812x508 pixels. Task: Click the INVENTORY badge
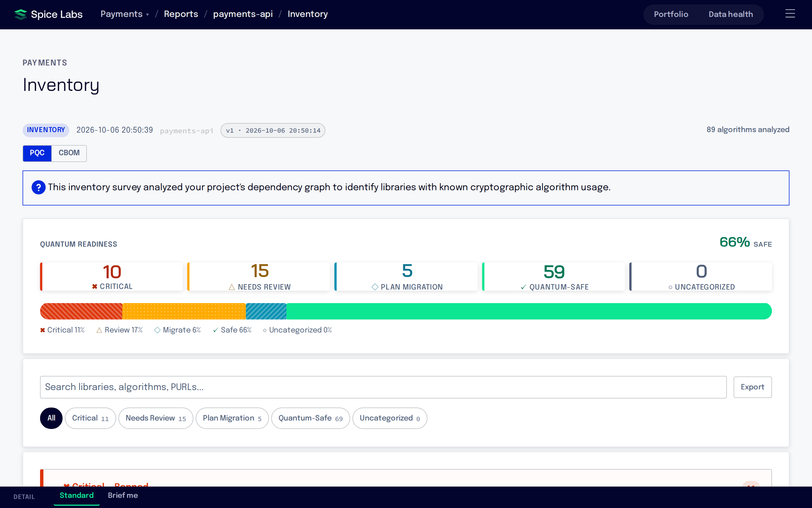point(46,130)
